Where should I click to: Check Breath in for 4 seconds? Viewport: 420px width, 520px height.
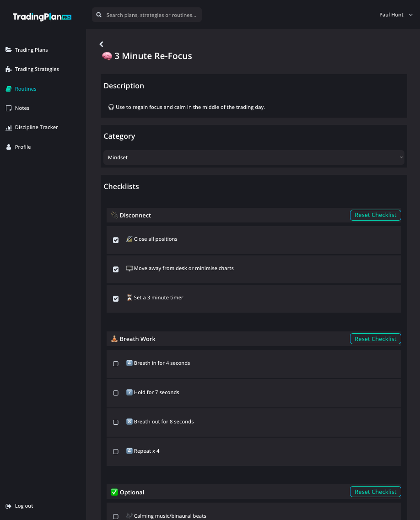tap(116, 363)
